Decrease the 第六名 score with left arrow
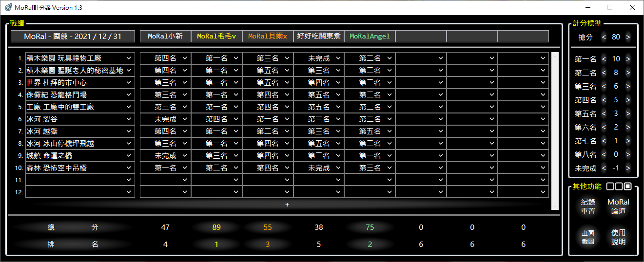This screenshot has height=262, width=644. (604, 127)
